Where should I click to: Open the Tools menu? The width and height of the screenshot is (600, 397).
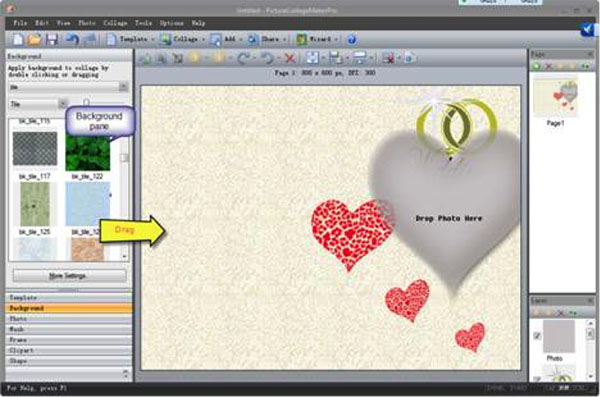point(143,23)
